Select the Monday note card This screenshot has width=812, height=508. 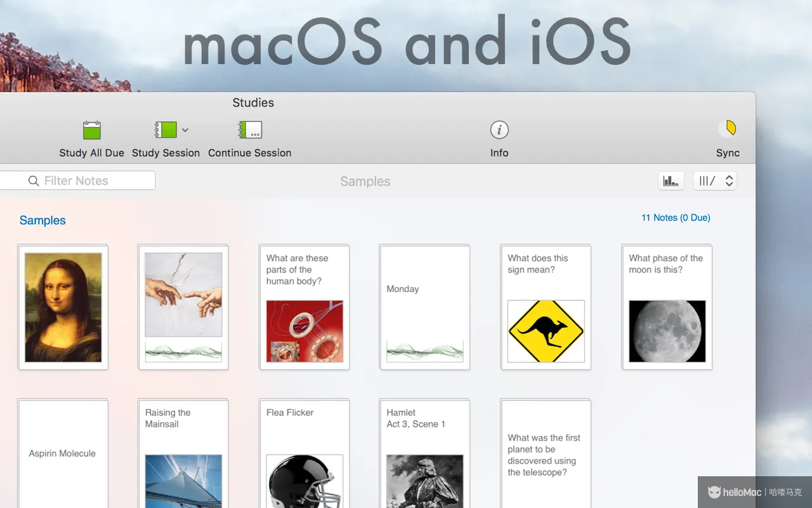424,307
